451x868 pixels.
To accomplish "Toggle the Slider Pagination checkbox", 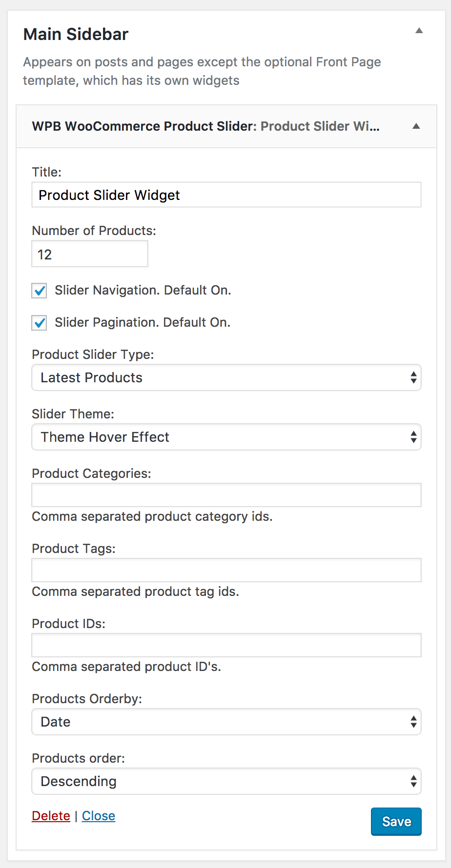I will [39, 323].
